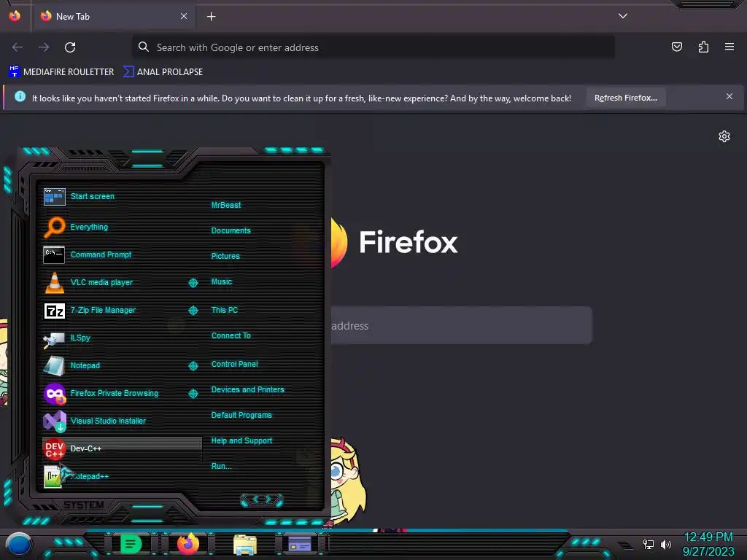The width and height of the screenshot is (747, 560).
Task: Dismiss the Firefox refresh notification bar
Action: pos(729,97)
